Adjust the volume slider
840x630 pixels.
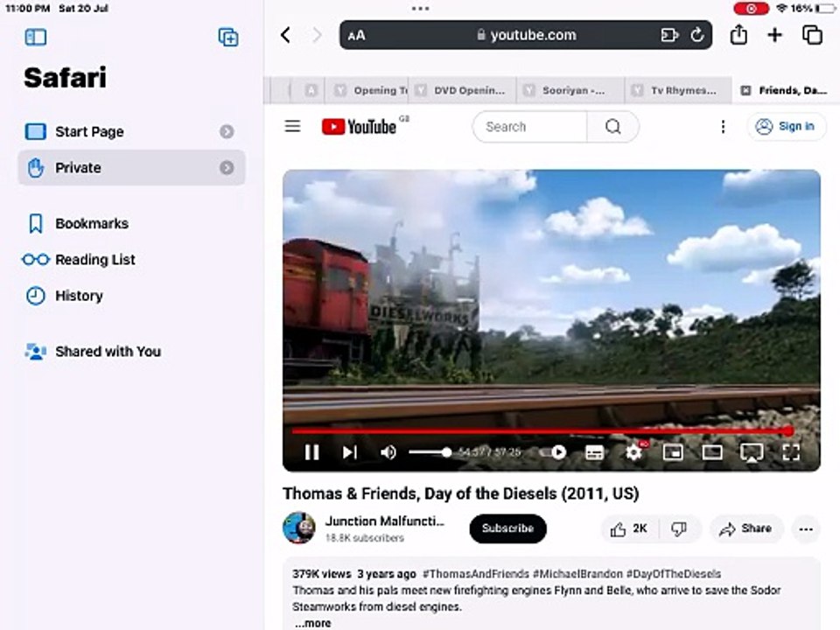tap(430, 452)
